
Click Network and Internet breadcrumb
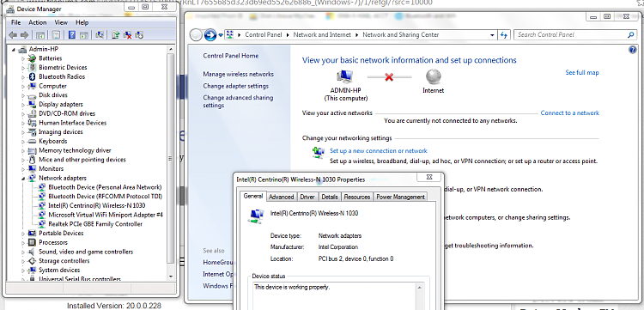click(x=322, y=35)
